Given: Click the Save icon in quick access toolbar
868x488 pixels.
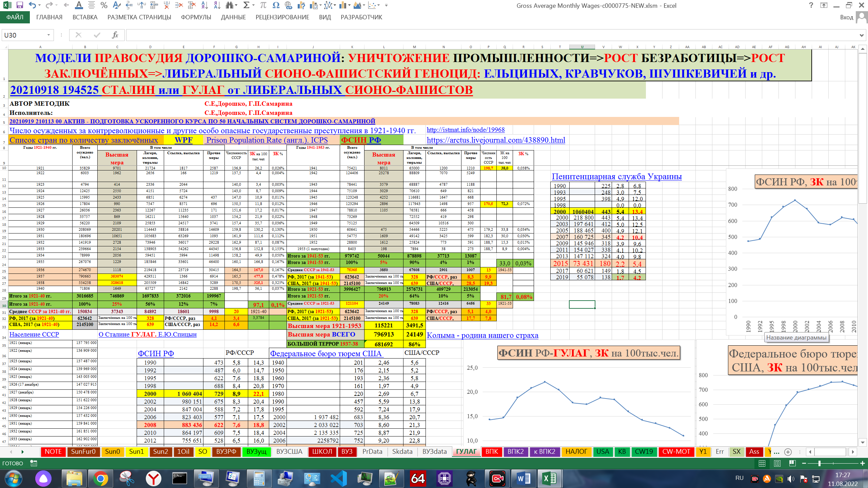Looking at the screenshot, I should pyautogui.click(x=19, y=5).
